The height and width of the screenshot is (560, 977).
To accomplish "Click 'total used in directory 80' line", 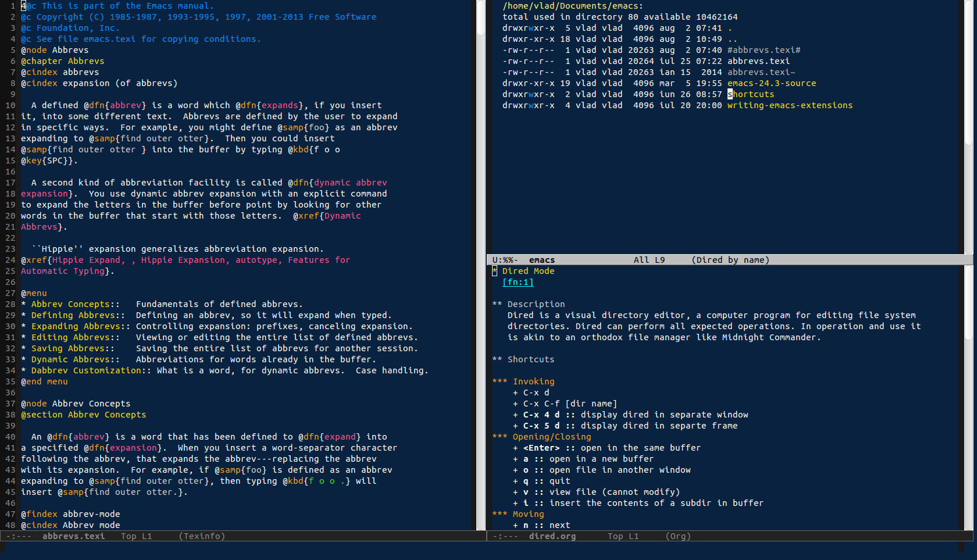I will [620, 17].
